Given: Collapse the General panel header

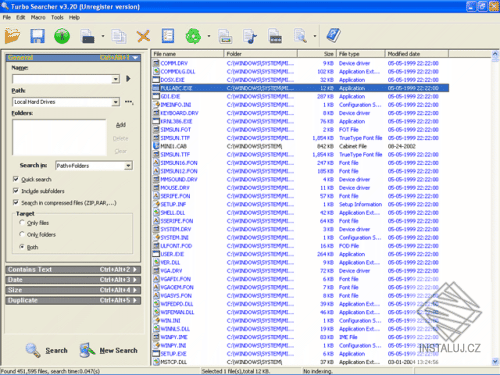Looking at the screenshot, I should point(73,58).
